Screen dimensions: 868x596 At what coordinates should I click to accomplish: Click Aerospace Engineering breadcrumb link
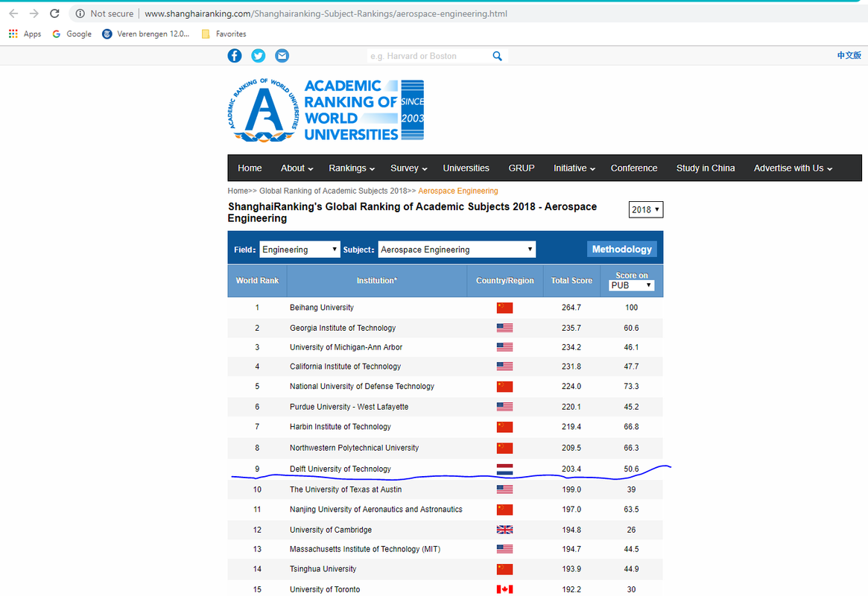[457, 191]
